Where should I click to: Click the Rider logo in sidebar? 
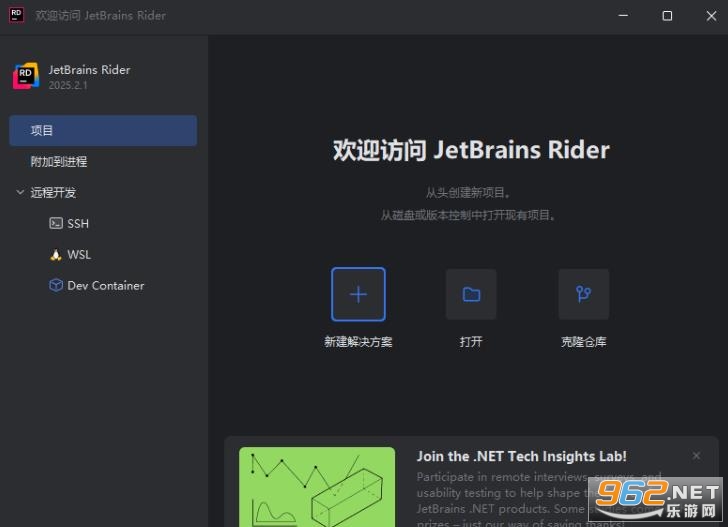point(26,76)
